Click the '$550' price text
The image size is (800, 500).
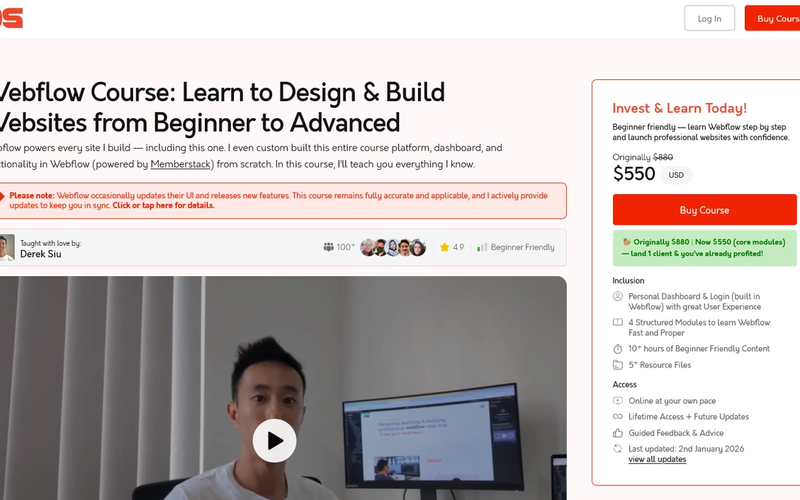(x=634, y=174)
